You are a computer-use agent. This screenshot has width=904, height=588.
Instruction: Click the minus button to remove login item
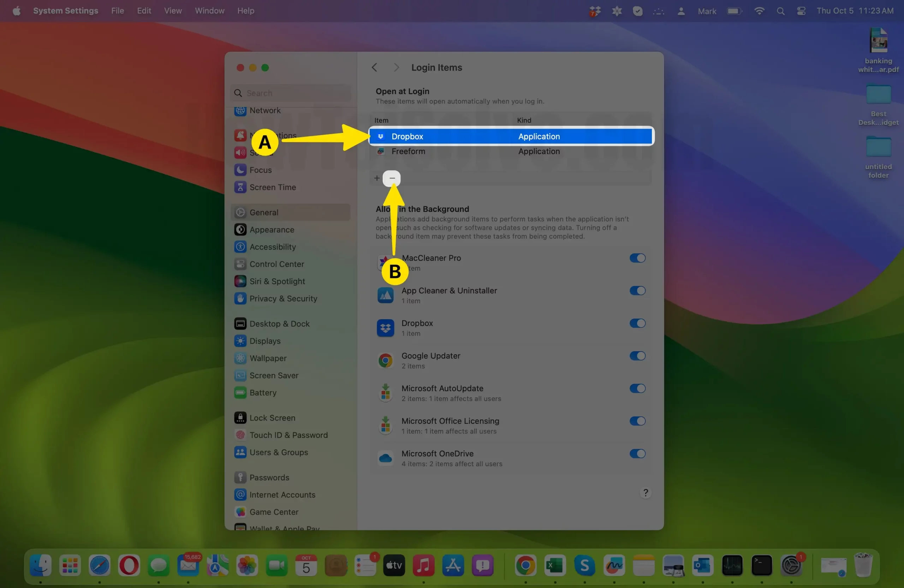pos(392,178)
